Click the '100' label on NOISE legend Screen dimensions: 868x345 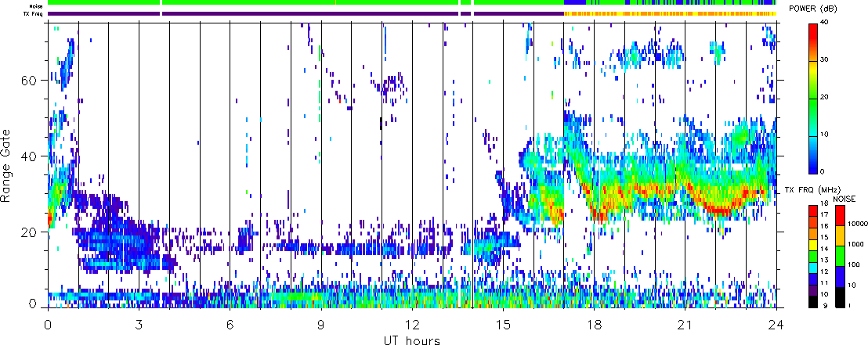coord(854,264)
